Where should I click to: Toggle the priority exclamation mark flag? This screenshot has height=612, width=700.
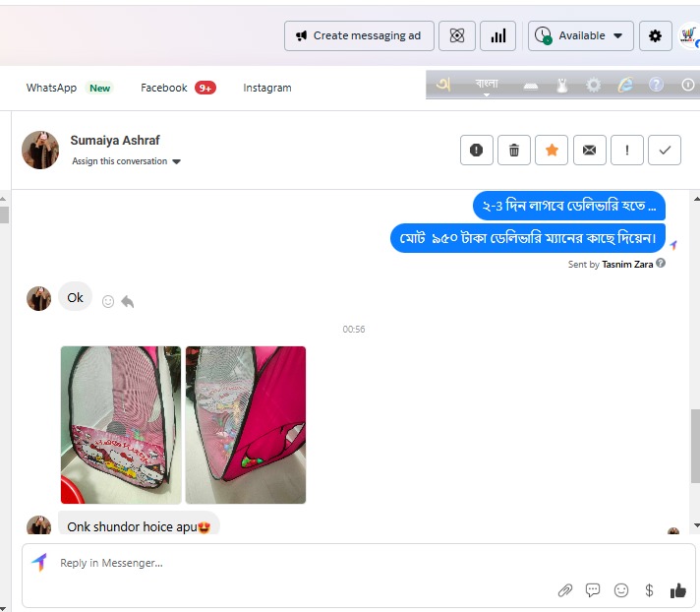[627, 150]
